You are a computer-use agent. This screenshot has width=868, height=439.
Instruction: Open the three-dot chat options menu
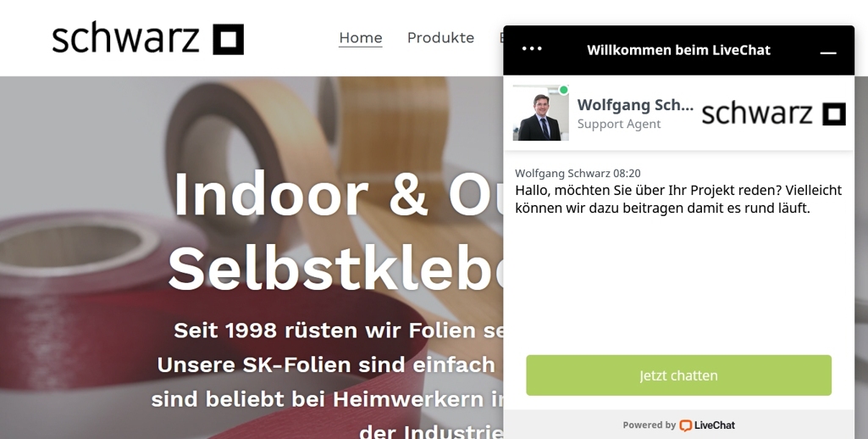pos(532,49)
